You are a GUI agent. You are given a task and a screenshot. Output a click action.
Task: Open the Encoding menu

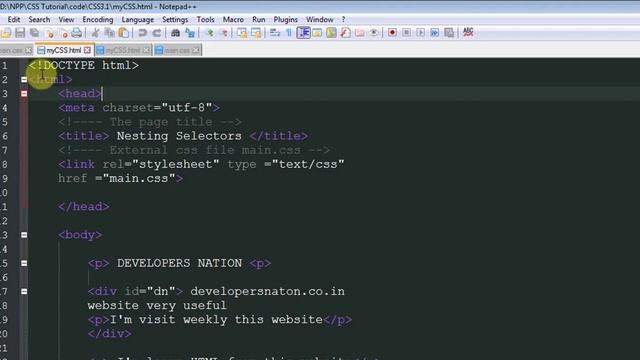(98, 20)
